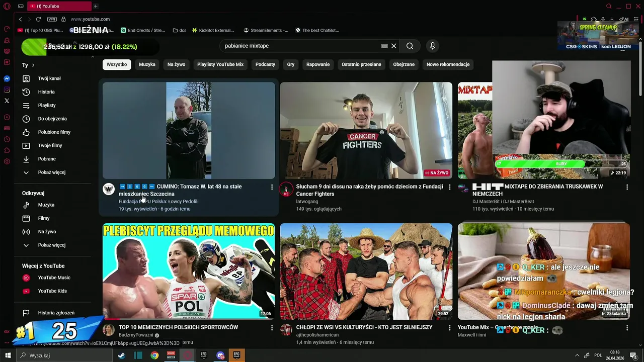Open the 'KickBot External...' bookmark

213,30
